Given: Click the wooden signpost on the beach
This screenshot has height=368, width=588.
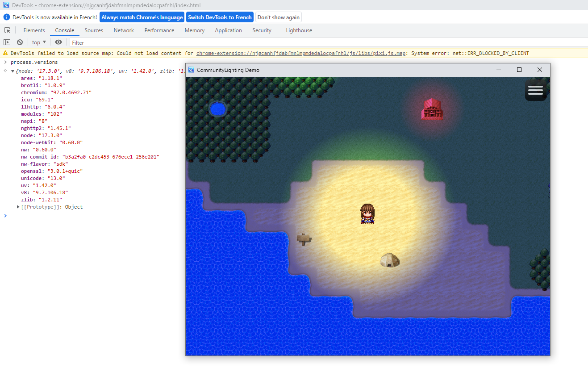Looking at the screenshot, I should (x=304, y=239).
